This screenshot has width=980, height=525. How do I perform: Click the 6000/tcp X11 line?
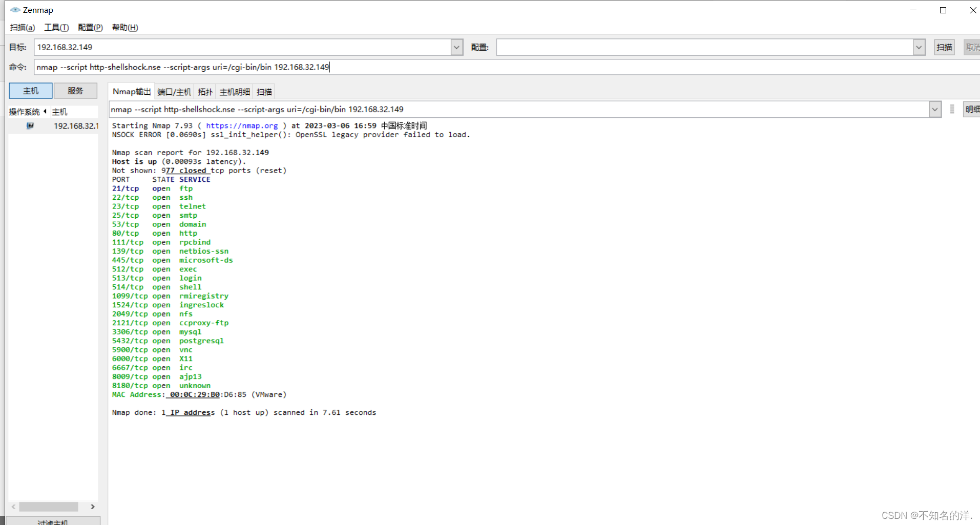152,359
